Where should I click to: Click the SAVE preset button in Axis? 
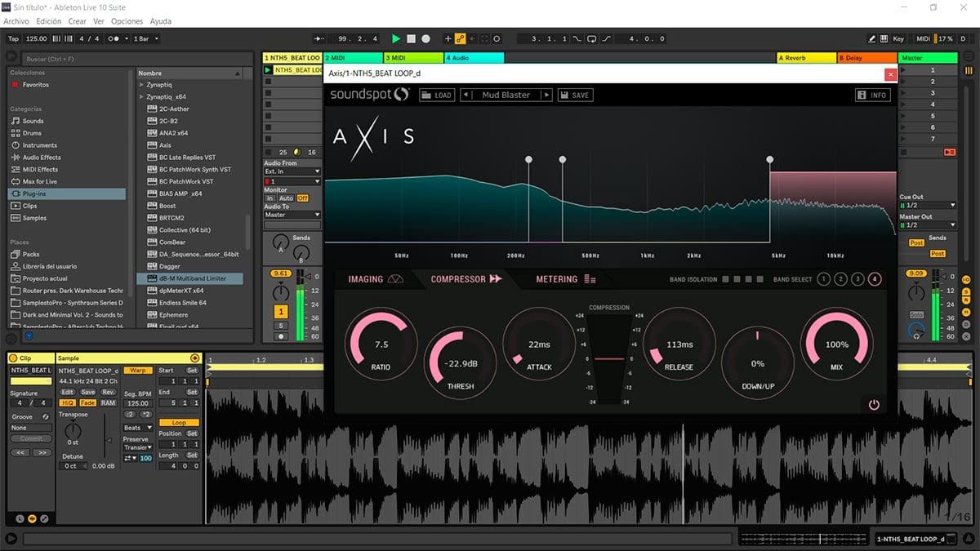(574, 95)
